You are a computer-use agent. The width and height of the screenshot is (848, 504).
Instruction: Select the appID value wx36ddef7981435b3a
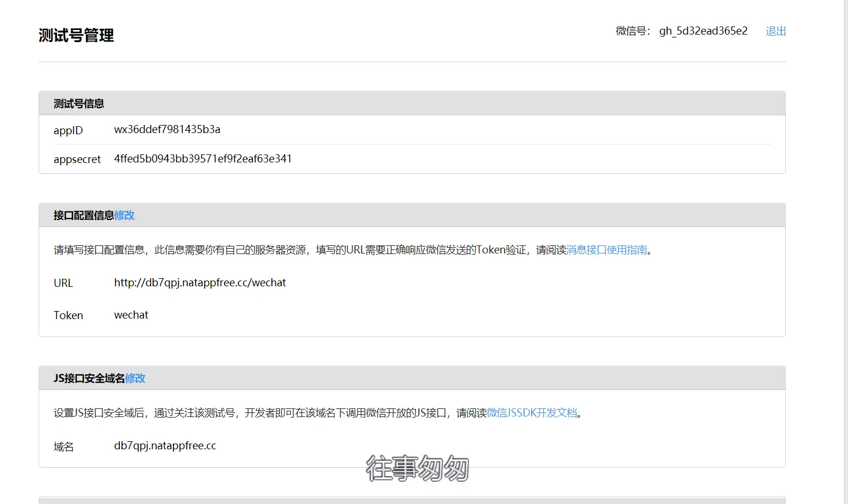point(167,130)
